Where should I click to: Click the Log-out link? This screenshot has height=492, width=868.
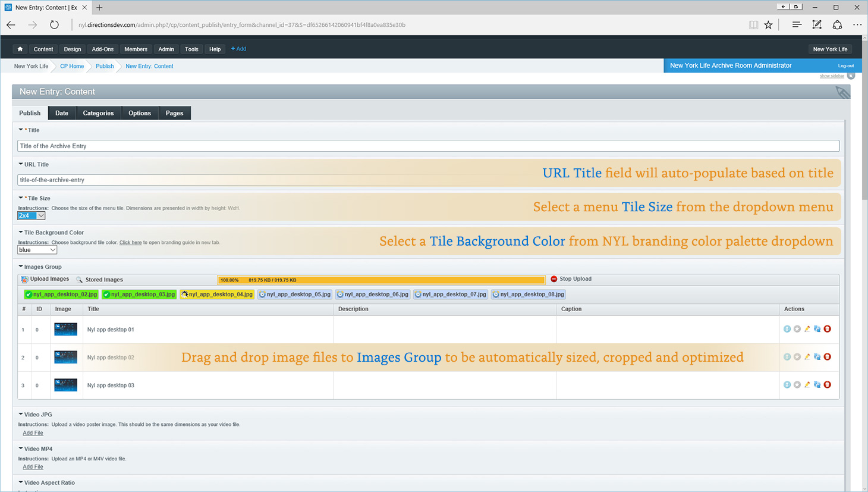(845, 66)
